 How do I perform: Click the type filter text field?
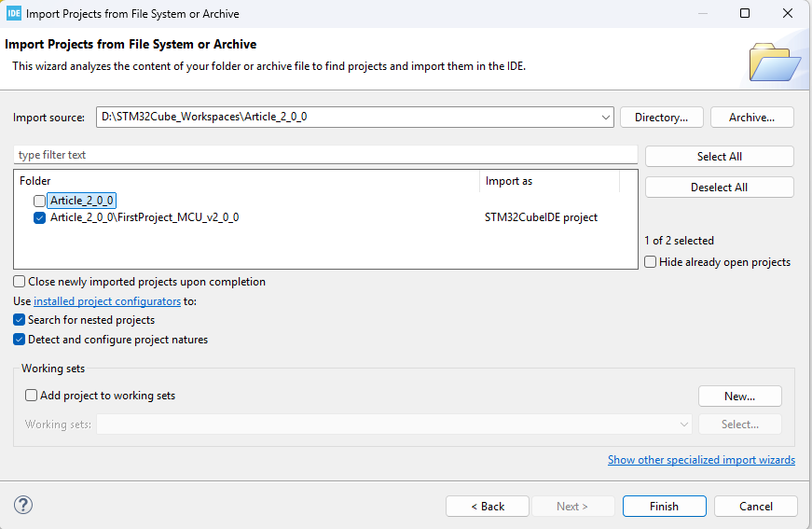pyautogui.click(x=324, y=155)
